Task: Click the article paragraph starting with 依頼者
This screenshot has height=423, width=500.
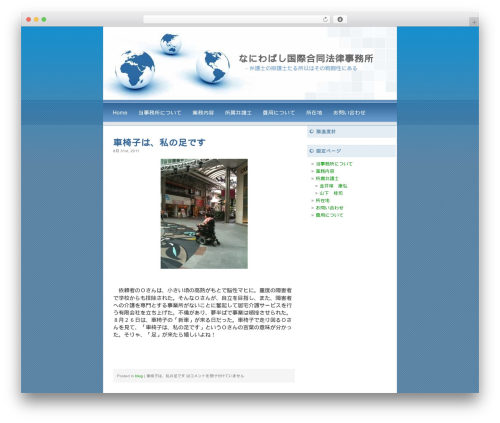Action: coord(203,312)
